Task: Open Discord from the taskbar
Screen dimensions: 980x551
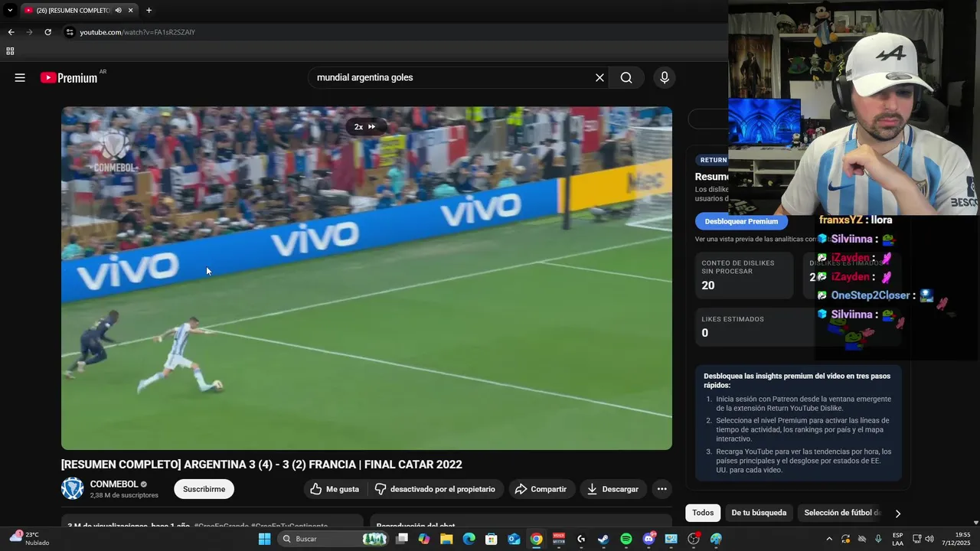Action: tap(649, 539)
